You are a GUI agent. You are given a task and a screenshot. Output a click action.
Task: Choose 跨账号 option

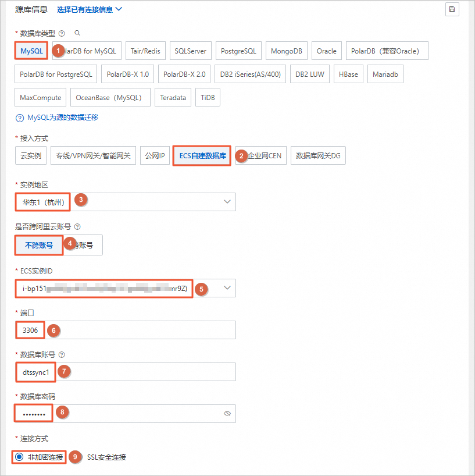(x=83, y=245)
